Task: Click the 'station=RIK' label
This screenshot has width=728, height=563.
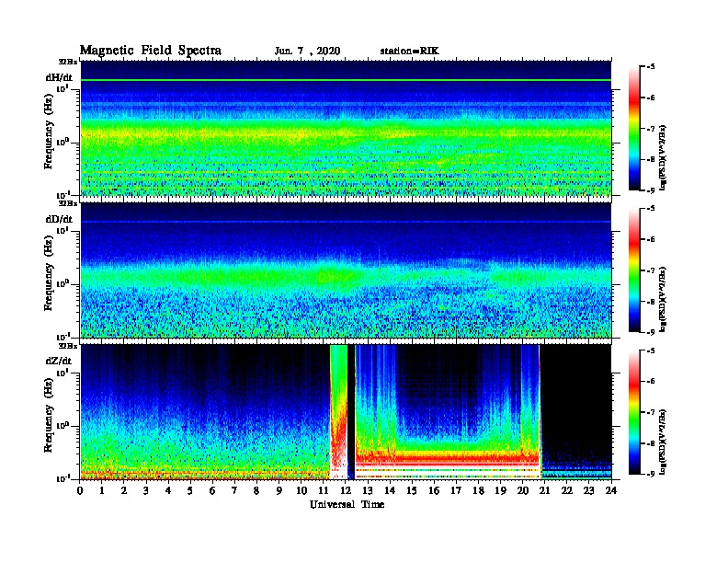Action: 409,52
